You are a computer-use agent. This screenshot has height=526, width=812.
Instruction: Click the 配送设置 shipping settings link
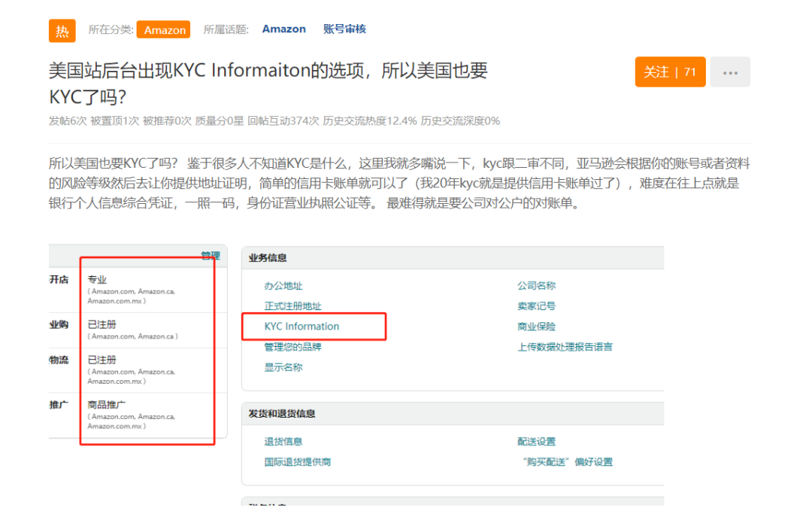pos(536,442)
